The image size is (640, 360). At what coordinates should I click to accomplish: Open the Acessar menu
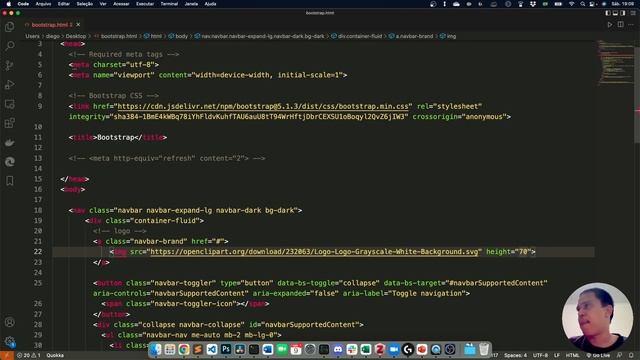[x=121, y=4]
